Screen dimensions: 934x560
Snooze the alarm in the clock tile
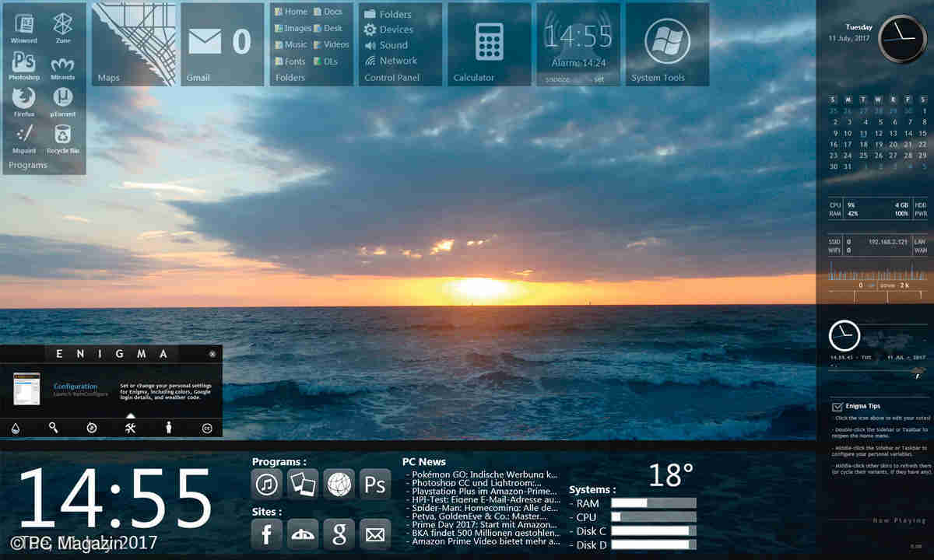[x=557, y=79]
